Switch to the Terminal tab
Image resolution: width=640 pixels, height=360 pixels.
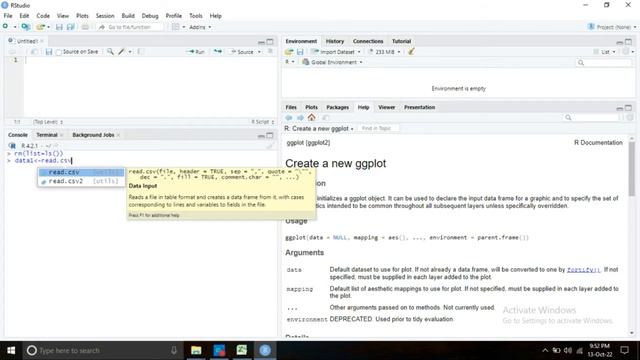[x=47, y=135]
